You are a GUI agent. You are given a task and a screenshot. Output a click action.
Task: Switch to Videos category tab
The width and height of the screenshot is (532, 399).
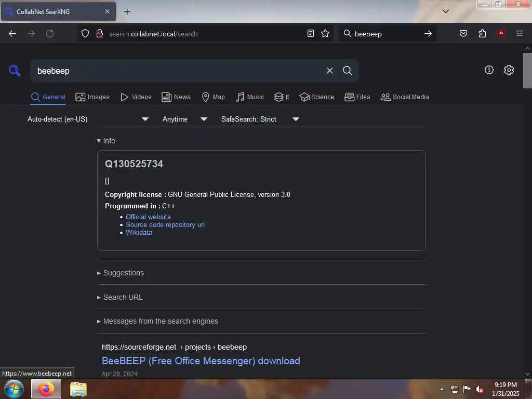click(x=136, y=97)
